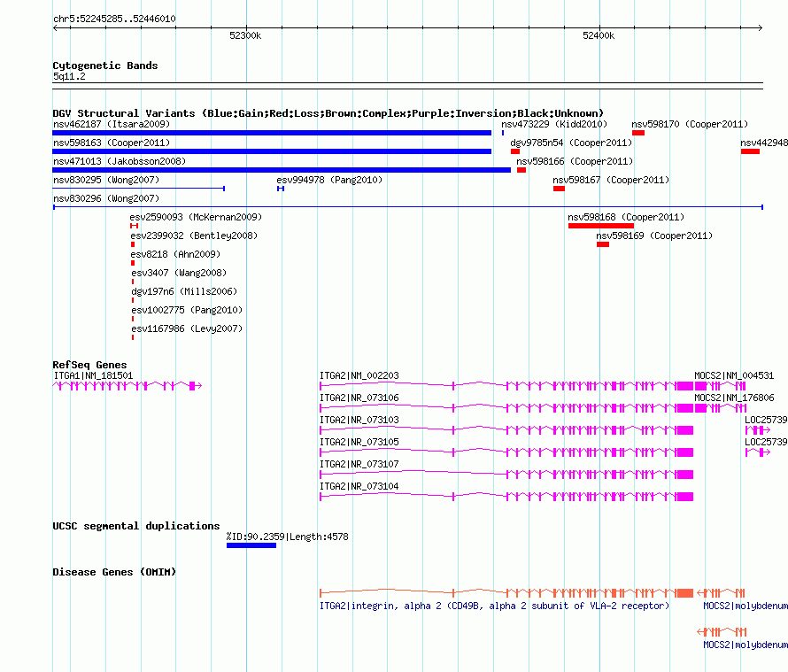
Task: Click the 5q11.2 cytogenetic band label
Action: [69, 76]
